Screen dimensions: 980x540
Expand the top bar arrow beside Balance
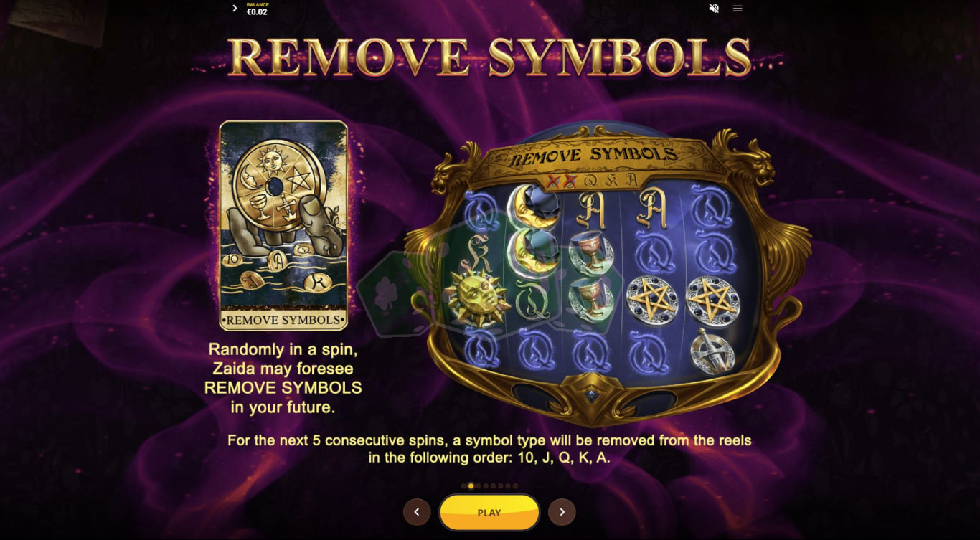tap(235, 9)
